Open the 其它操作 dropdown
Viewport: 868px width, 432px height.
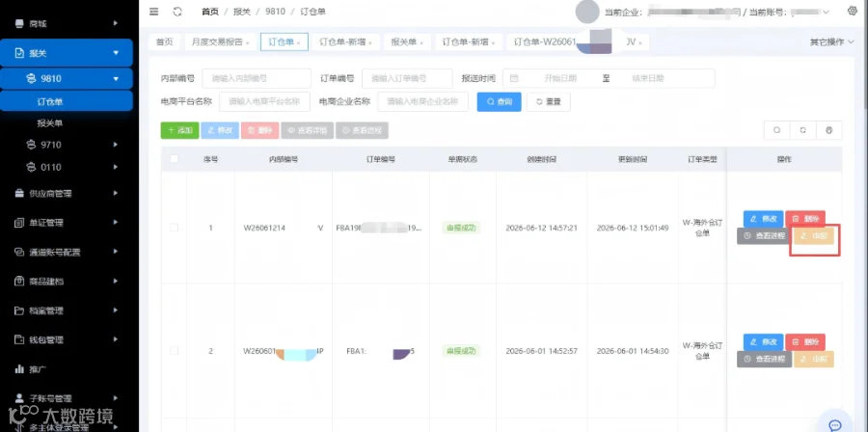(832, 42)
